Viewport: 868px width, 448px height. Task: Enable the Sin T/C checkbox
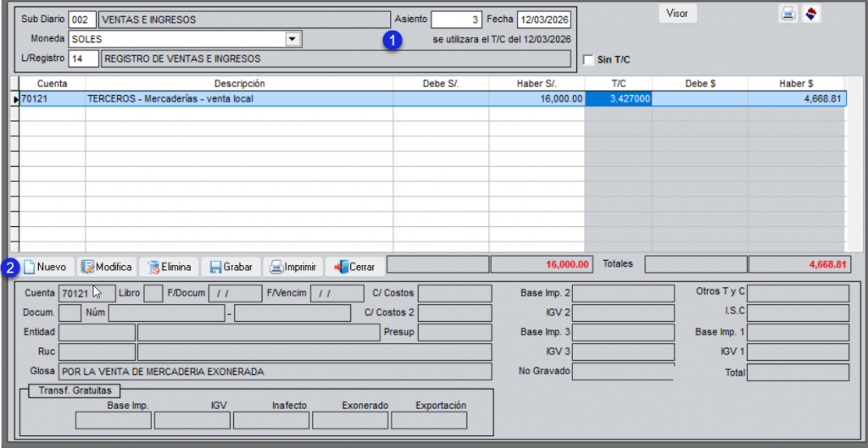coord(588,60)
